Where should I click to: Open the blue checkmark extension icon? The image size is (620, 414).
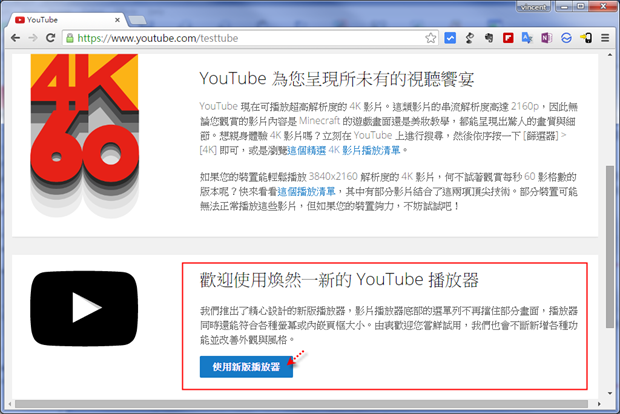point(450,38)
